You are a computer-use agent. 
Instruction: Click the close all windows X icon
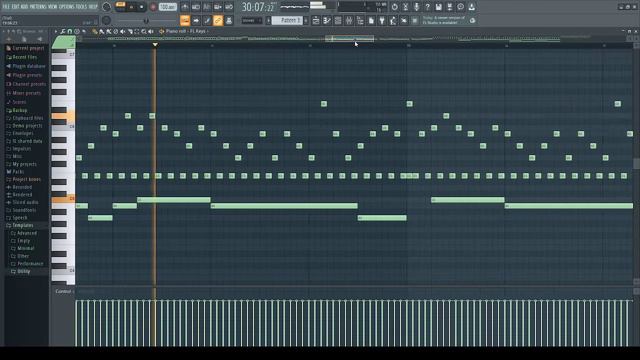click(x=404, y=20)
